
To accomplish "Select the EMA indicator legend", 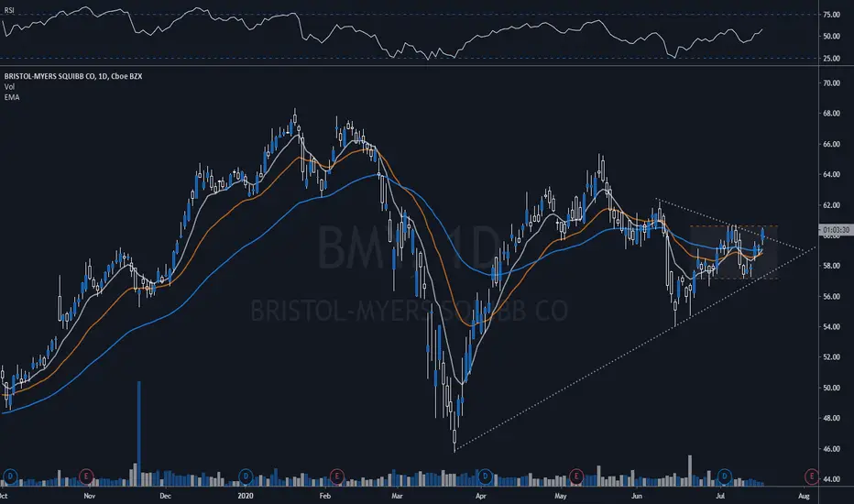I will (x=11, y=97).
